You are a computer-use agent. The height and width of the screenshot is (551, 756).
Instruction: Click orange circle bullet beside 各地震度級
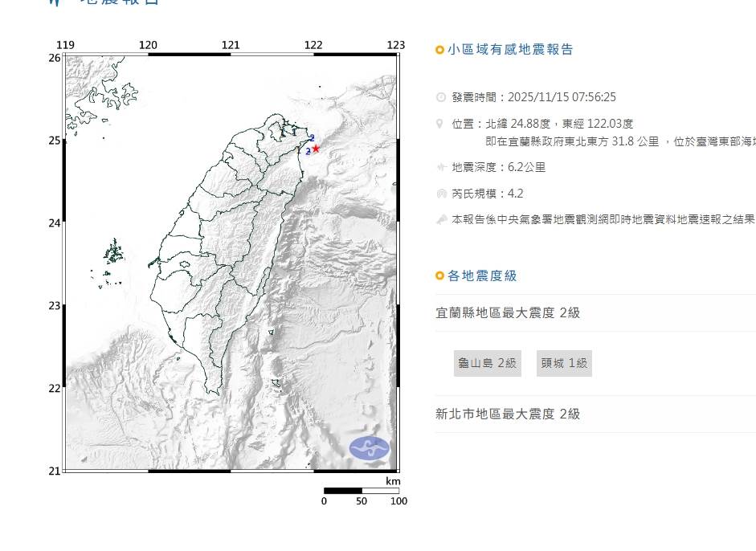coord(439,276)
